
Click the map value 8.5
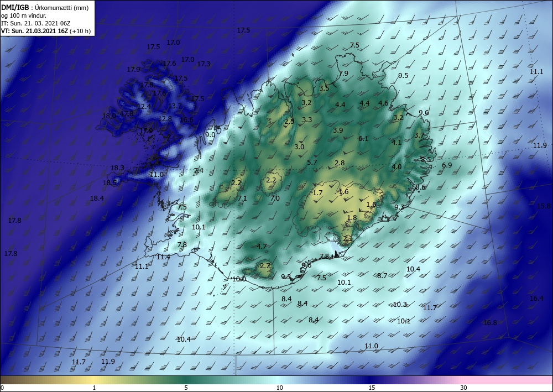(426, 159)
